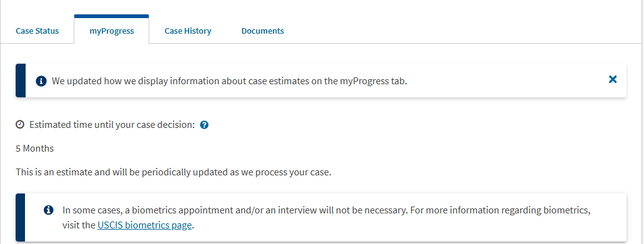This screenshot has width=644, height=244.
Task: Click the Estimated time until case decision label
Action: click(x=112, y=125)
